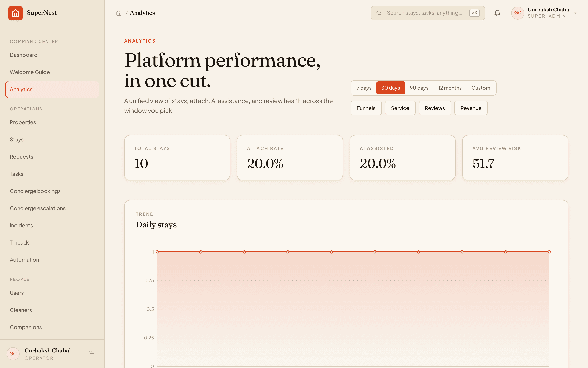Click the 51.7 review risk value
Image resolution: width=588 pixels, height=368 pixels.
click(x=483, y=164)
